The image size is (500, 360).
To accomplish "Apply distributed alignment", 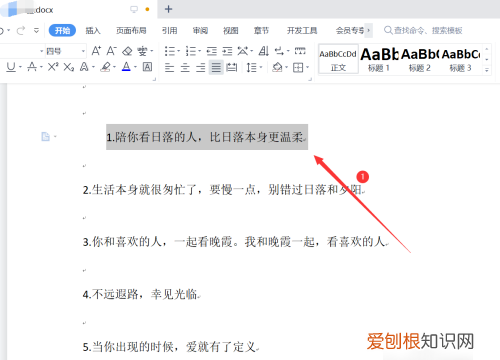I will (232, 68).
